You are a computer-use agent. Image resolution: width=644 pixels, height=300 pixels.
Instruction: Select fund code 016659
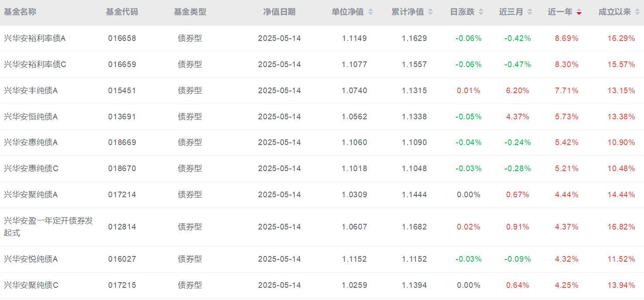tap(122, 64)
